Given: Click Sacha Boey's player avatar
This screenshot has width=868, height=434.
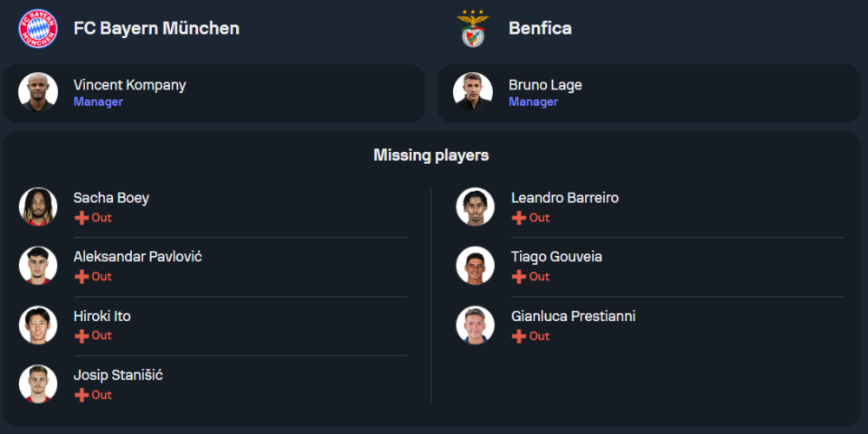Looking at the screenshot, I should [x=38, y=207].
